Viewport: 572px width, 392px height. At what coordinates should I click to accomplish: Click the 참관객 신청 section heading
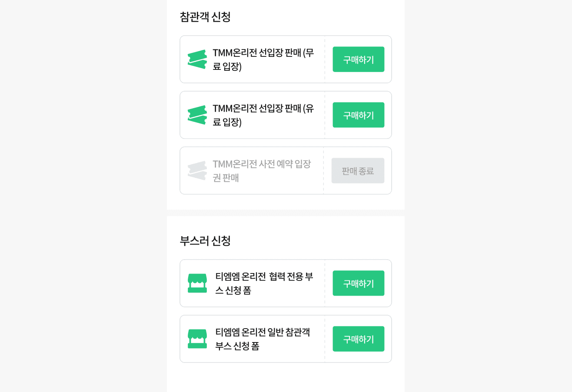[205, 17]
